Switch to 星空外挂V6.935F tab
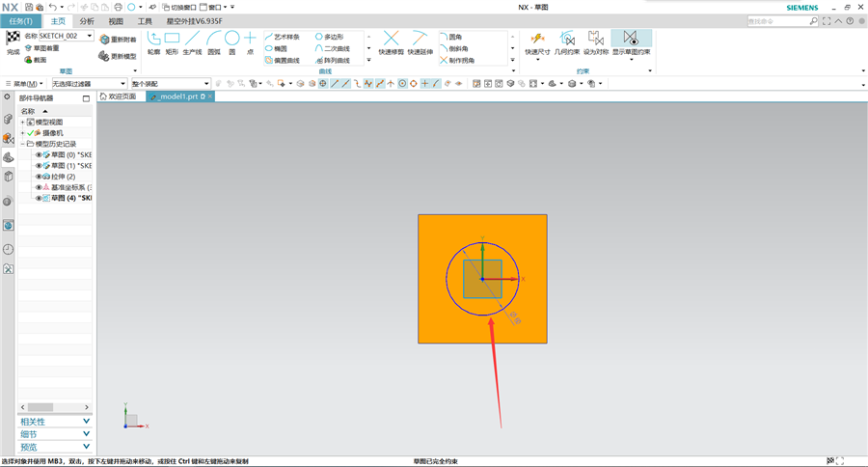Viewport: 868px width, 467px height. (x=194, y=21)
